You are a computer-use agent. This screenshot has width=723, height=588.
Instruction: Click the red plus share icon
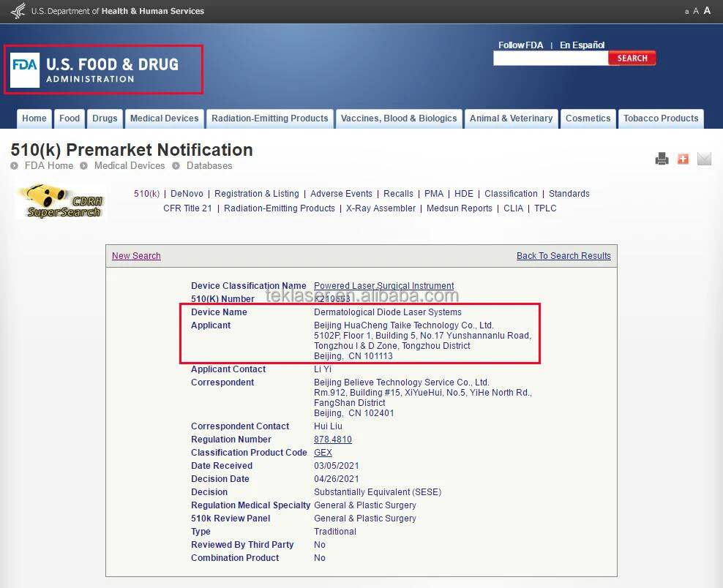[x=683, y=159]
